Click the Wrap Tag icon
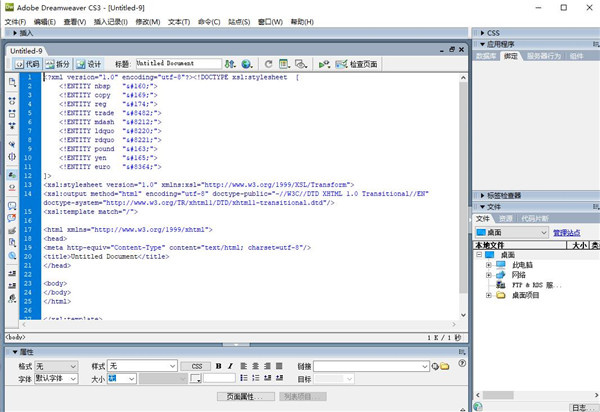Image resolution: width=600 pixels, height=412 pixels. point(12,230)
